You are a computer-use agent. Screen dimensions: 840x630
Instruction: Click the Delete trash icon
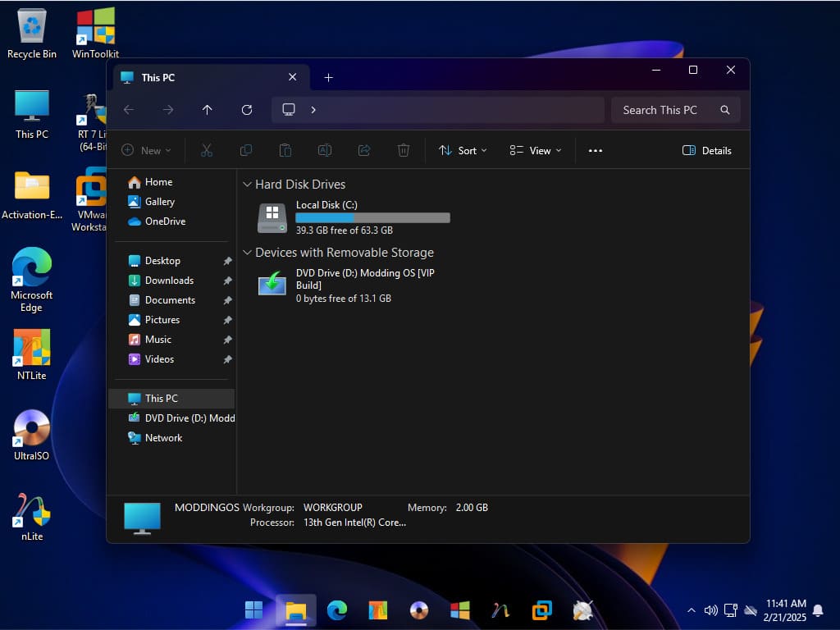[x=404, y=151]
